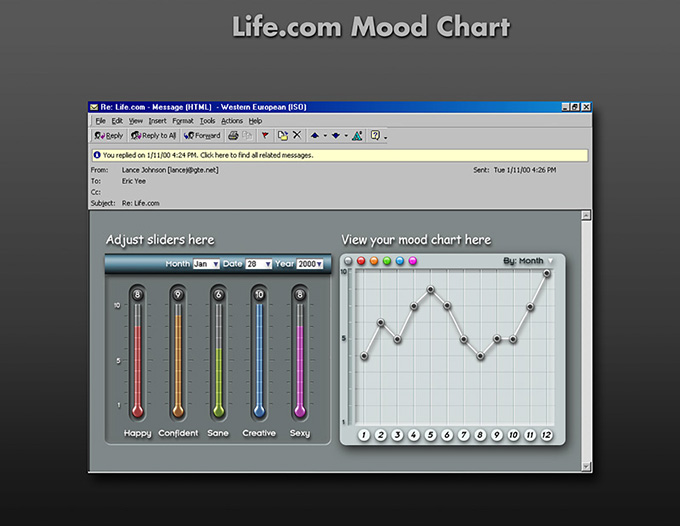
Task: Click the Creative blue thermometer slider
Action: tap(259, 360)
